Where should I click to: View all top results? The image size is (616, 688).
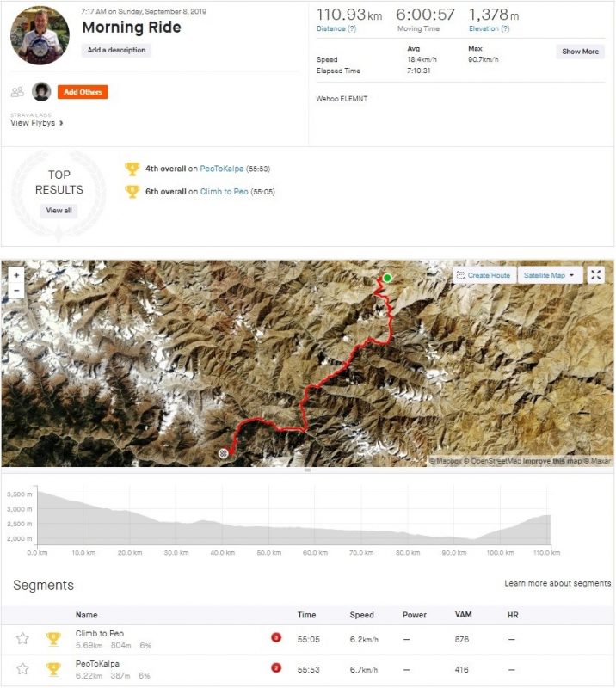59,211
